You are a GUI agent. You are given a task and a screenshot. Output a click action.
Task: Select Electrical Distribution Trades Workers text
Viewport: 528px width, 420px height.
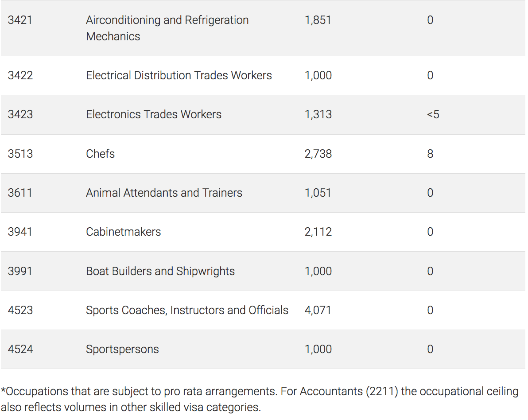coord(179,75)
